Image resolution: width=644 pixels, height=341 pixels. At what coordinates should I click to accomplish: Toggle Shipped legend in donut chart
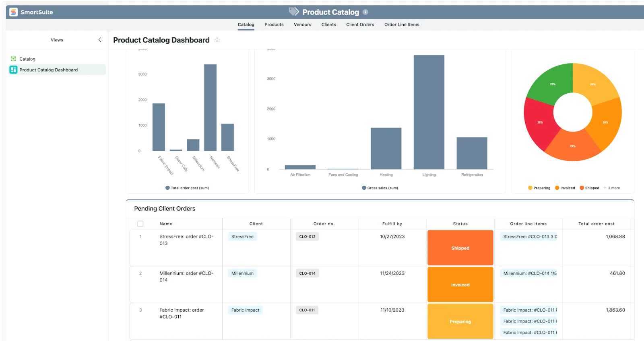[589, 188]
